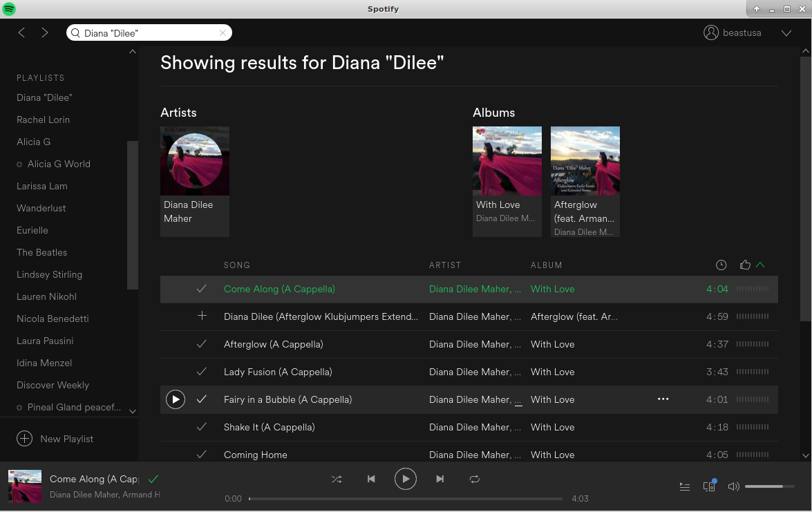Mute with the volume speaker icon
This screenshot has height=512, width=812.
pos(733,486)
